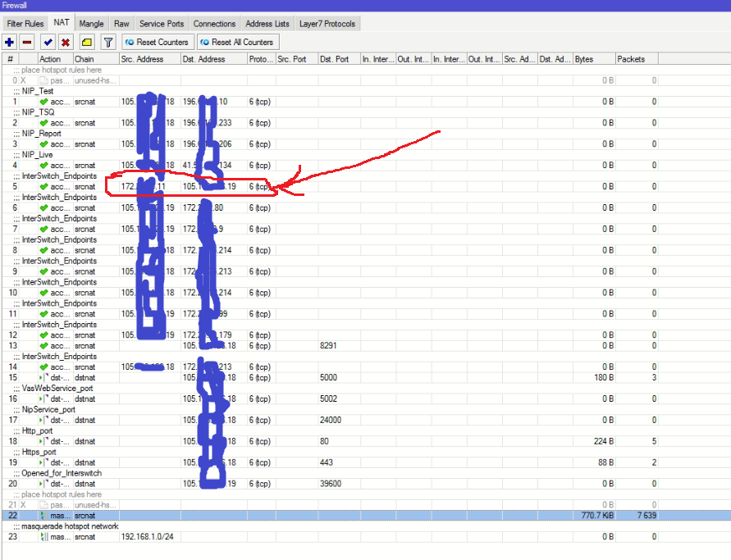
Task: Click Dst. Port value 8291
Action: pyautogui.click(x=328, y=346)
